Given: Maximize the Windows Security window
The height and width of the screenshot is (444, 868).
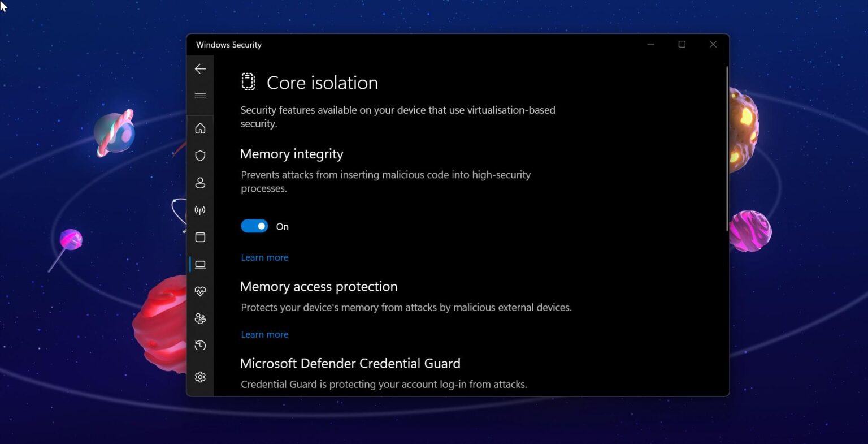Looking at the screenshot, I should [682, 44].
